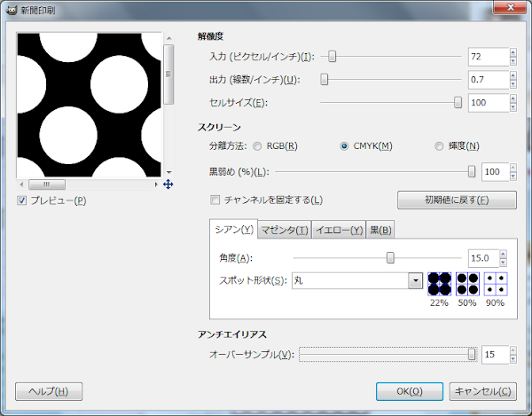Click preview vertical scrollbar down arrow
Image resolution: width=532 pixels, height=416 pixels.
(169, 172)
